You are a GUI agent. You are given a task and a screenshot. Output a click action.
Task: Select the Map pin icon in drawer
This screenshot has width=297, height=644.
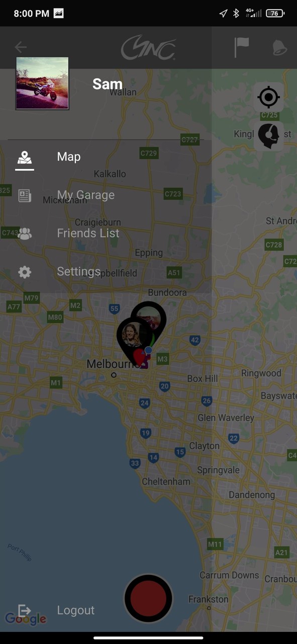point(25,157)
